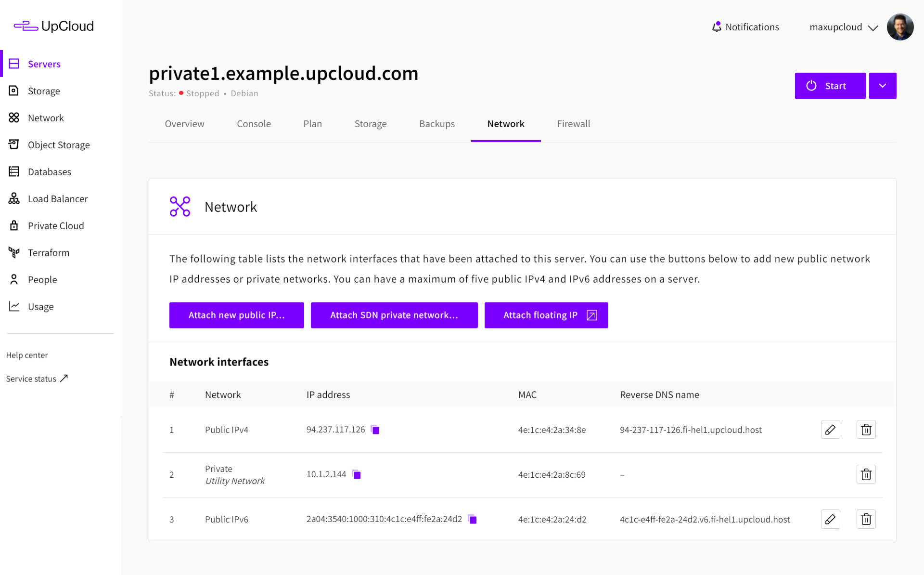Viewport: 924px width, 575px height.
Task: Delete the Public IPv4 interface
Action: [x=866, y=430]
